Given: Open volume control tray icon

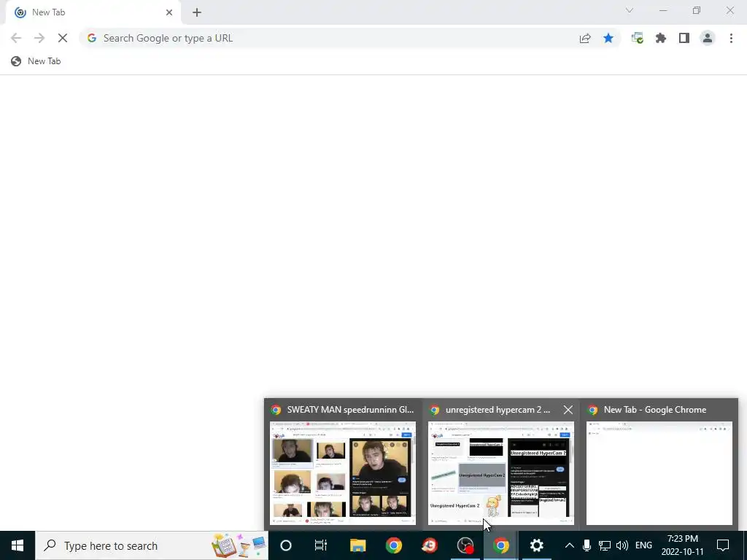Looking at the screenshot, I should pyautogui.click(x=622, y=545).
